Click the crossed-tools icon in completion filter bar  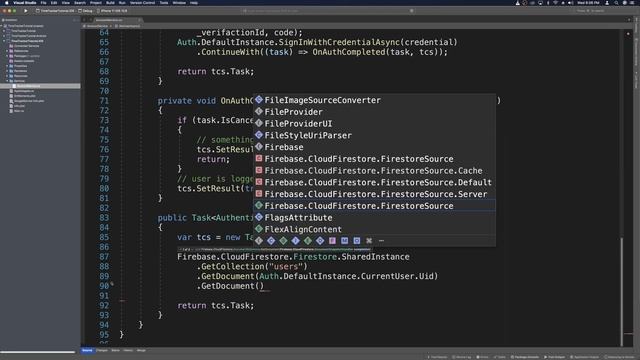click(x=369, y=241)
